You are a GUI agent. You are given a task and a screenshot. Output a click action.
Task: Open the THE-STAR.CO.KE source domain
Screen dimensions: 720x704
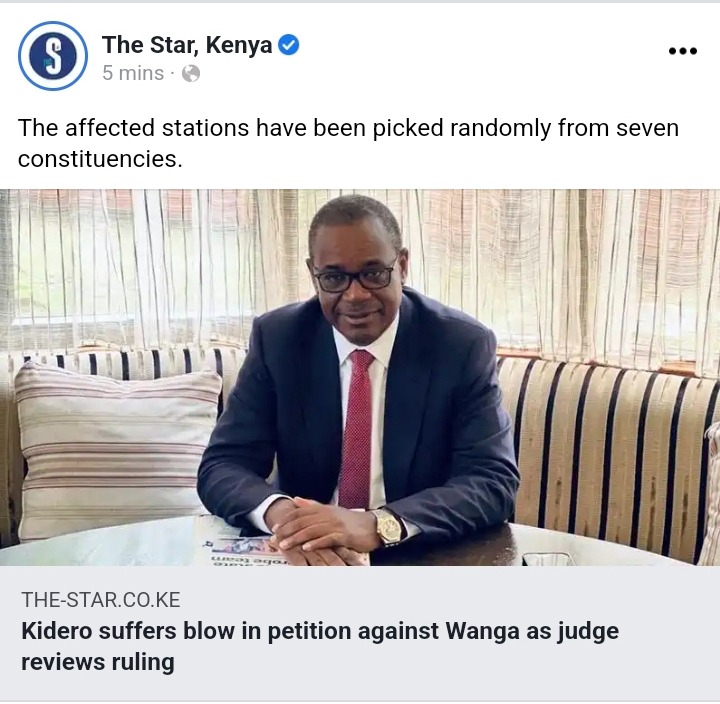101,600
